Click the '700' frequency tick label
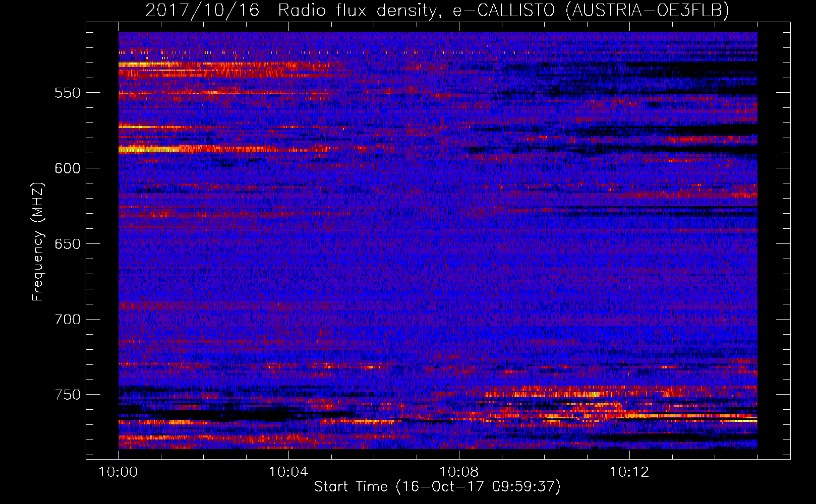Image resolution: width=816 pixels, height=504 pixels. [68, 320]
